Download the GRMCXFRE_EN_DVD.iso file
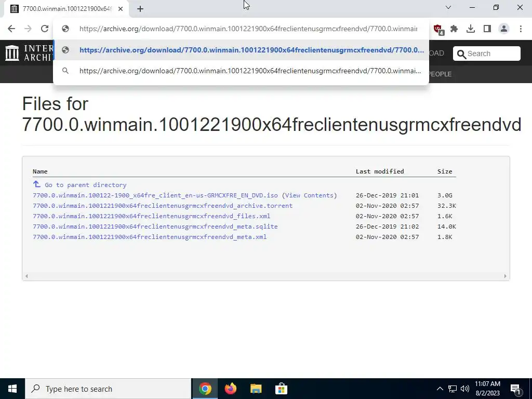 155,195
